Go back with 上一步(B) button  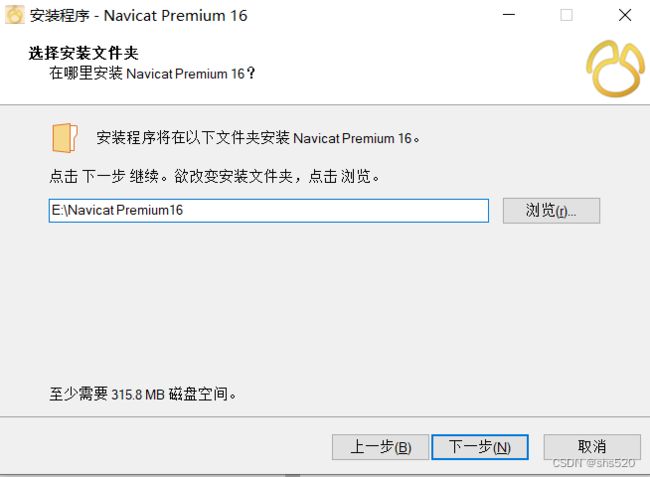click(x=380, y=447)
